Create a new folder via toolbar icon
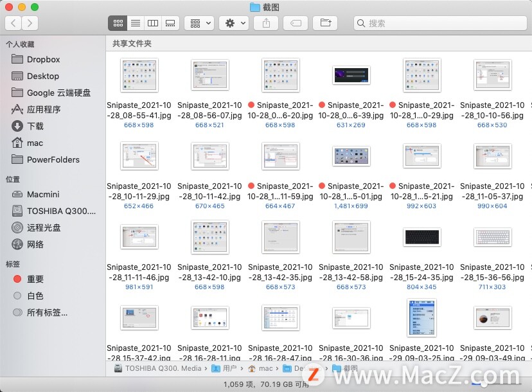This screenshot has height=392, width=532. coord(325,23)
